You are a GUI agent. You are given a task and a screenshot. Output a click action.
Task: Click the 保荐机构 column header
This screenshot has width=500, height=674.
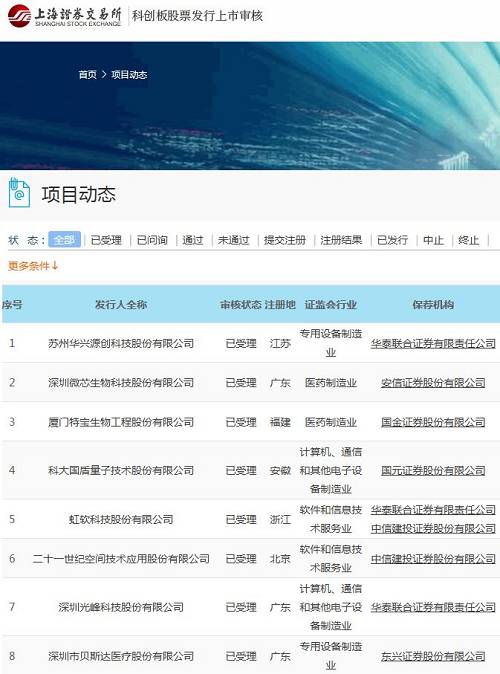[433, 305]
